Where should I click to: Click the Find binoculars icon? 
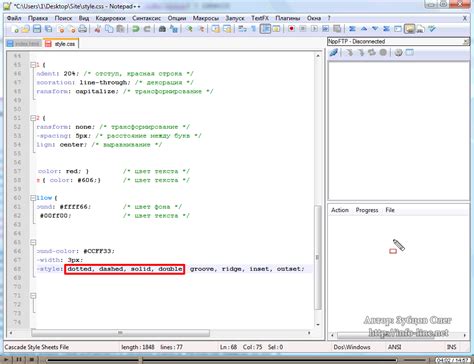click(x=162, y=29)
